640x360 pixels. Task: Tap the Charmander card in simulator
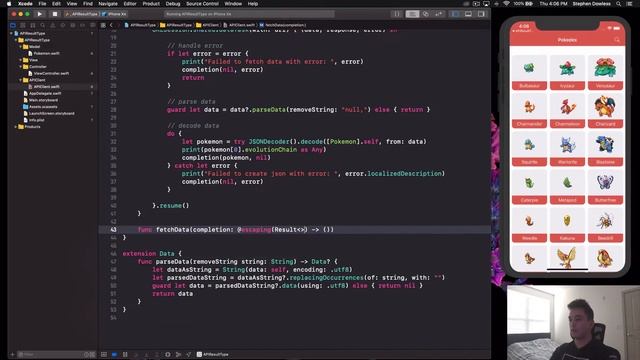pos(529,111)
